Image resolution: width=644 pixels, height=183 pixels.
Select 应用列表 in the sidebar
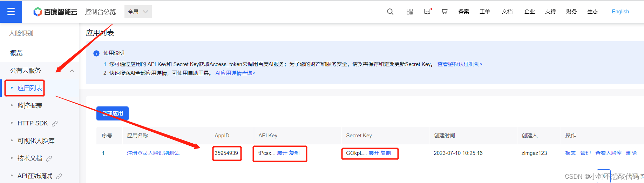click(30, 88)
